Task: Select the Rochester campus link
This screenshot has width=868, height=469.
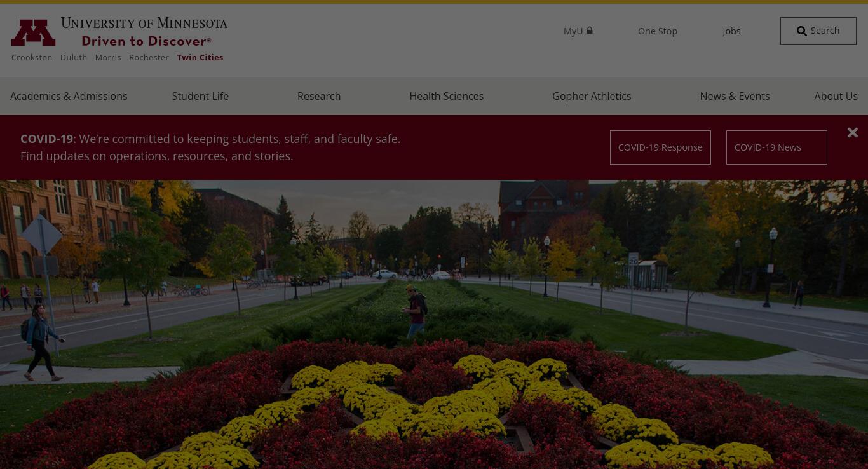Action: [149, 57]
